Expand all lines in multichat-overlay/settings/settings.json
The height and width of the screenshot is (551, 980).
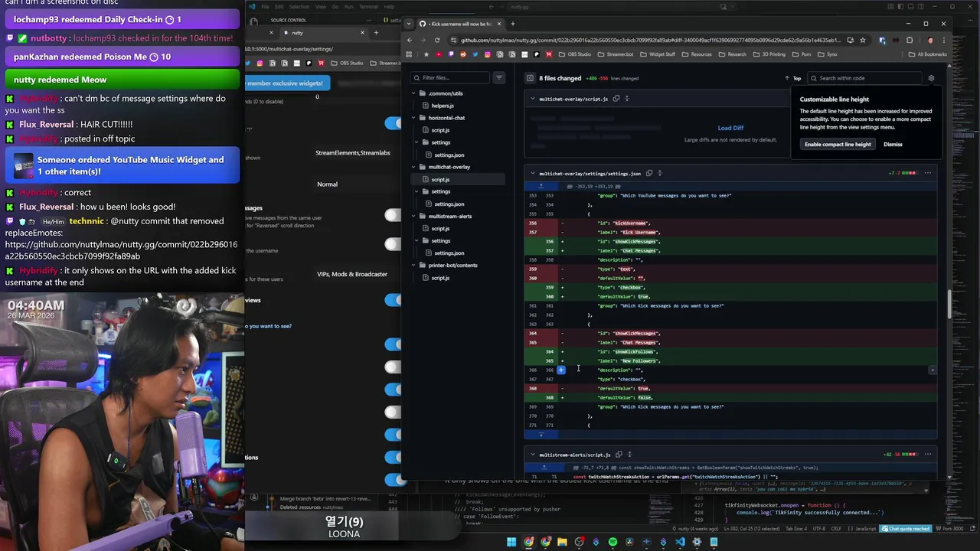[x=660, y=174]
